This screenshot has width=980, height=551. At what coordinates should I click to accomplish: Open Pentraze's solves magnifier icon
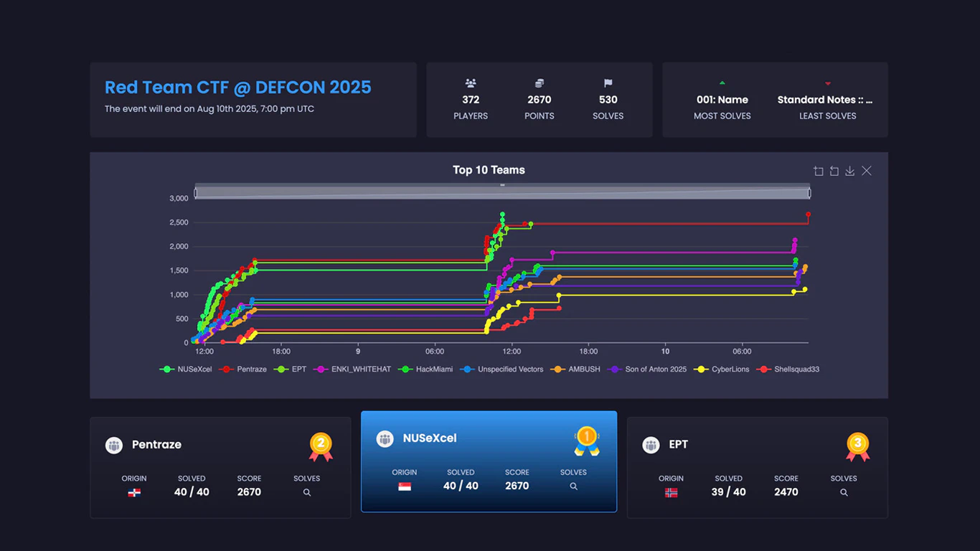307,493
